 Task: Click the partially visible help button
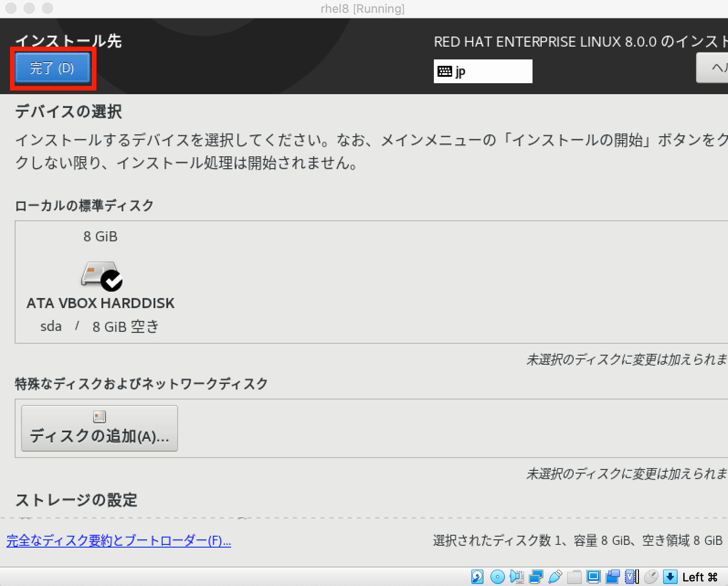click(712, 68)
